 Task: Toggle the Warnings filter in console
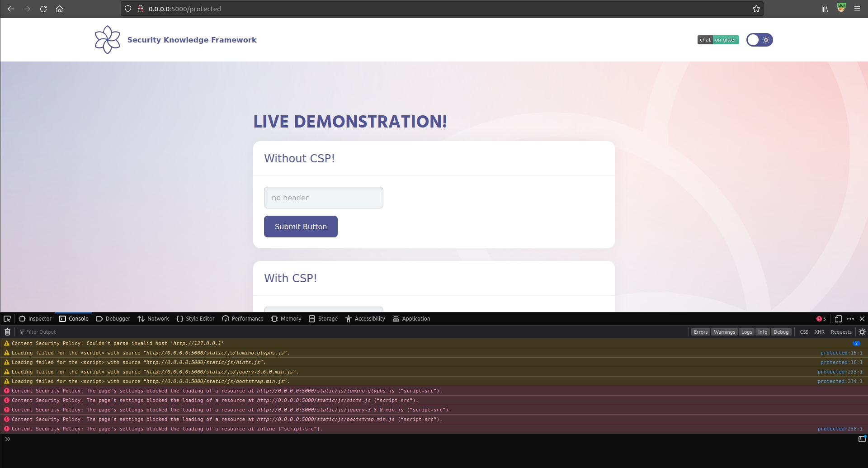point(724,332)
